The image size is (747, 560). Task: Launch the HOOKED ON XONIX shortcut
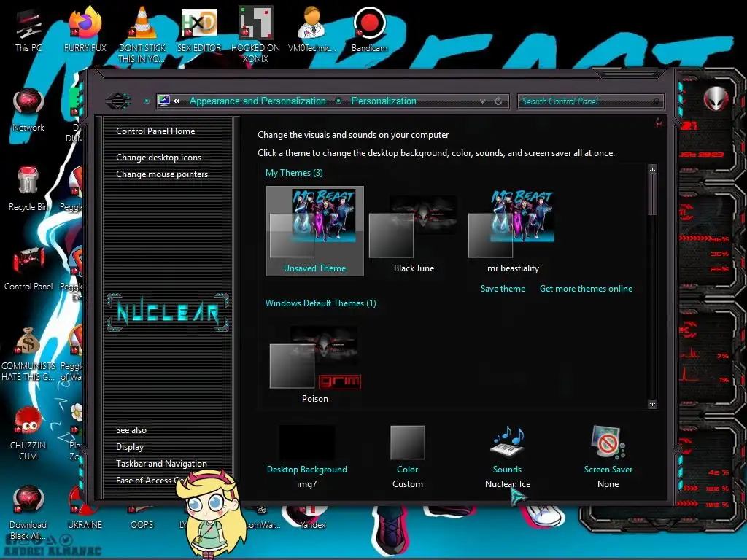255,34
